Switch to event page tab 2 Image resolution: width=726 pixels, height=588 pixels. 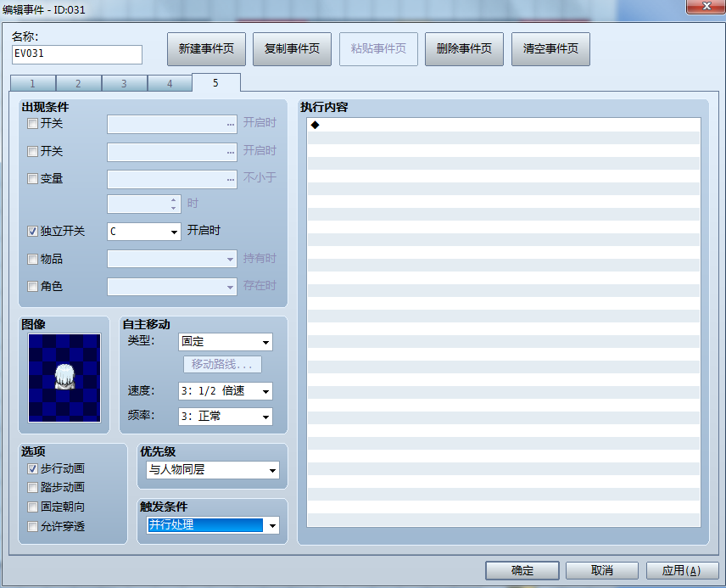(79, 83)
